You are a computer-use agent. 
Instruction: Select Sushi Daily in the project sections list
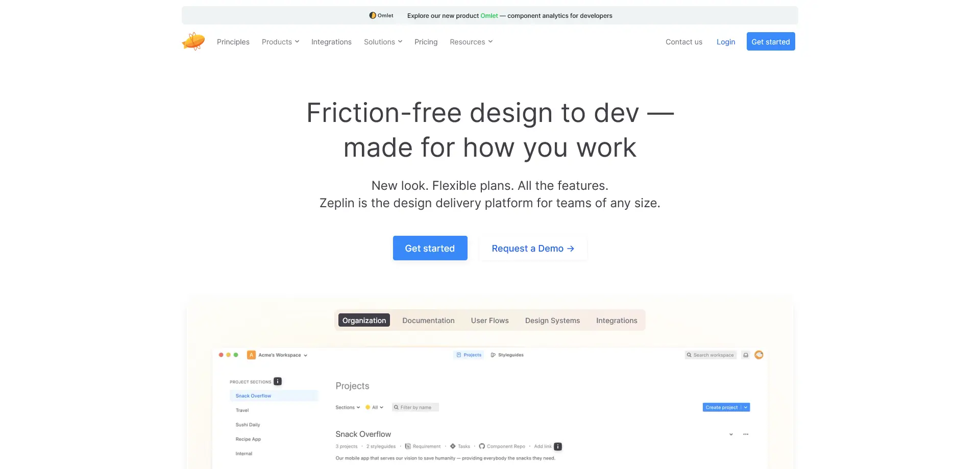248,425
